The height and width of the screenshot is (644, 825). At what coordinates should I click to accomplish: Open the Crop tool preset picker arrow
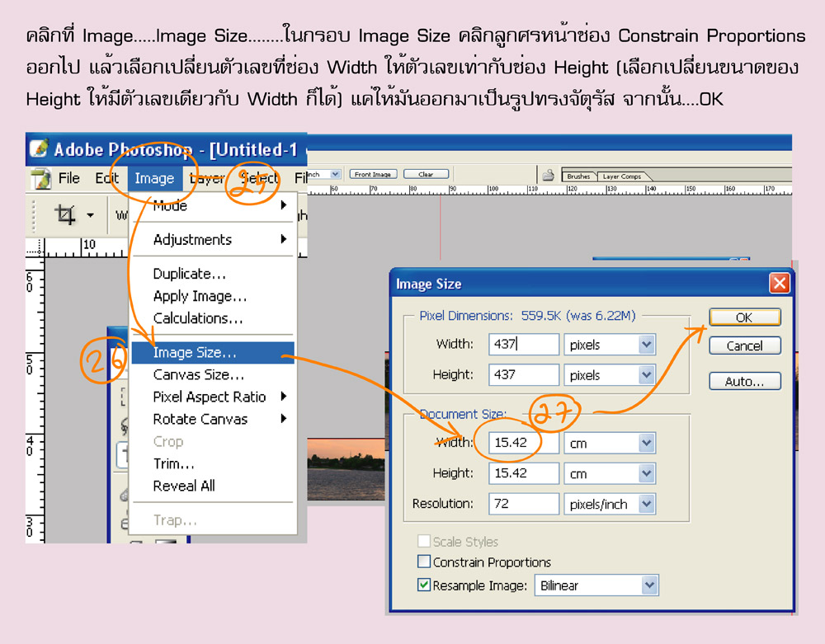(x=90, y=216)
